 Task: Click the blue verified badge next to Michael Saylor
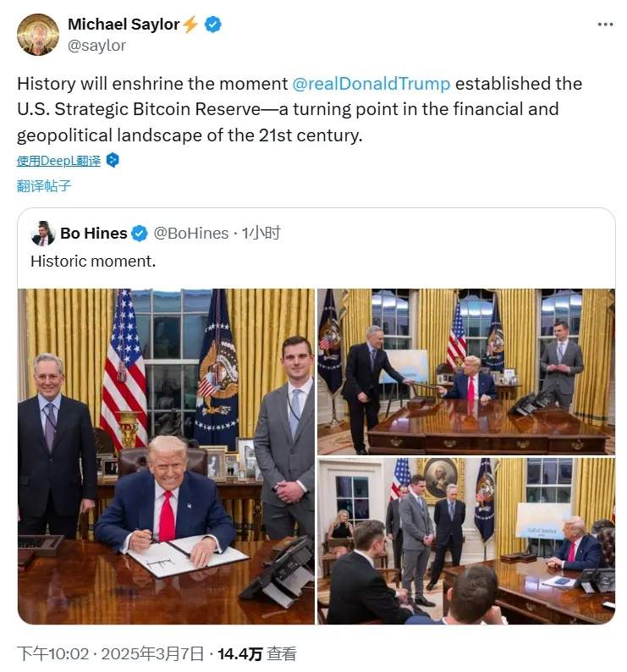[x=212, y=25]
